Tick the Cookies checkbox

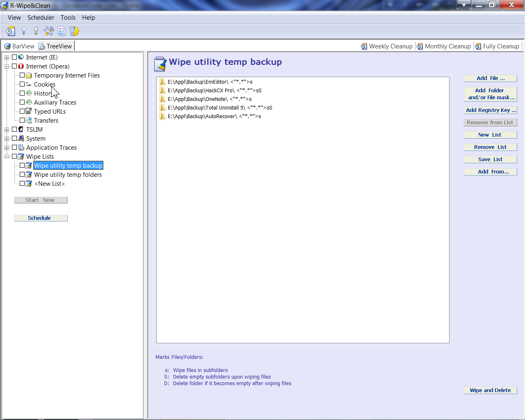[x=22, y=84]
